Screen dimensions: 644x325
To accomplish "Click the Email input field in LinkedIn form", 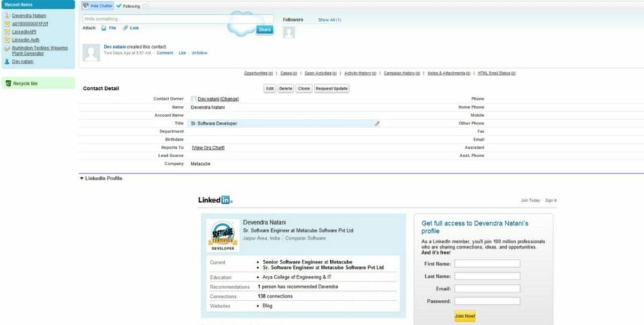I will point(487,289).
